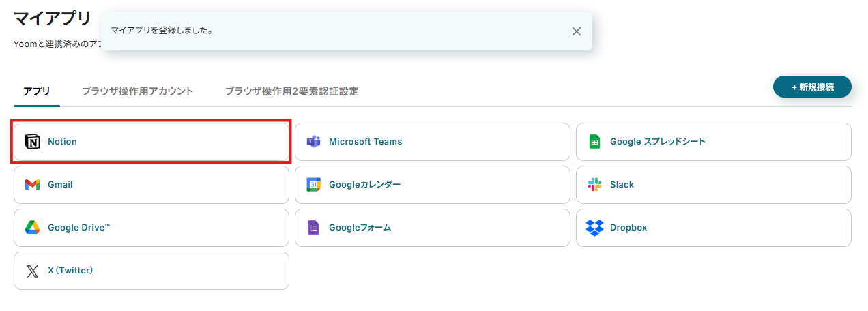Click the マイアプリ page heading
The height and width of the screenshot is (311, 868).
click(52, 18)
